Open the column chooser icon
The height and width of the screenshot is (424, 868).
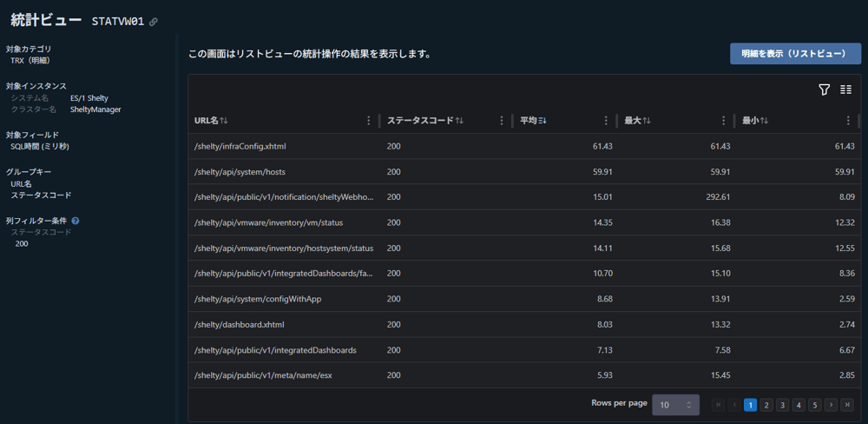(x=845, y=89)
